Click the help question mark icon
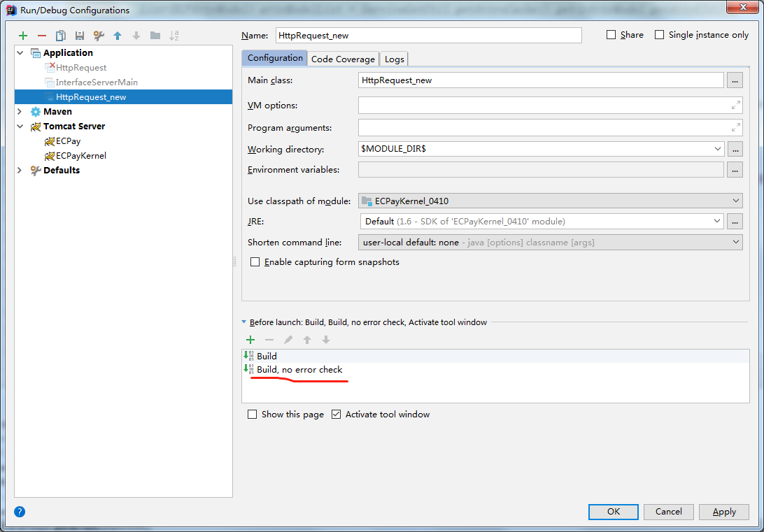This screenshot has width=764, height=532. point(20,512)
